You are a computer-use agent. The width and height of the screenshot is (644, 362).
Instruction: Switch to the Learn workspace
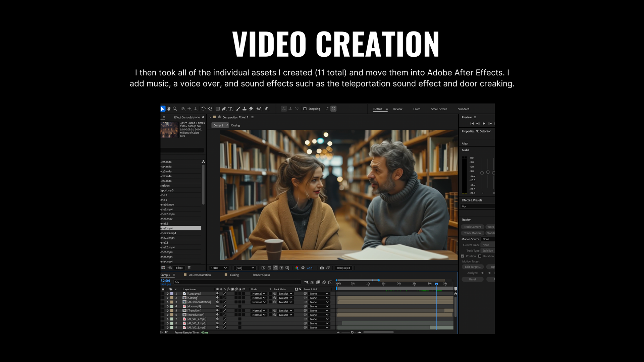click(417, 109)
